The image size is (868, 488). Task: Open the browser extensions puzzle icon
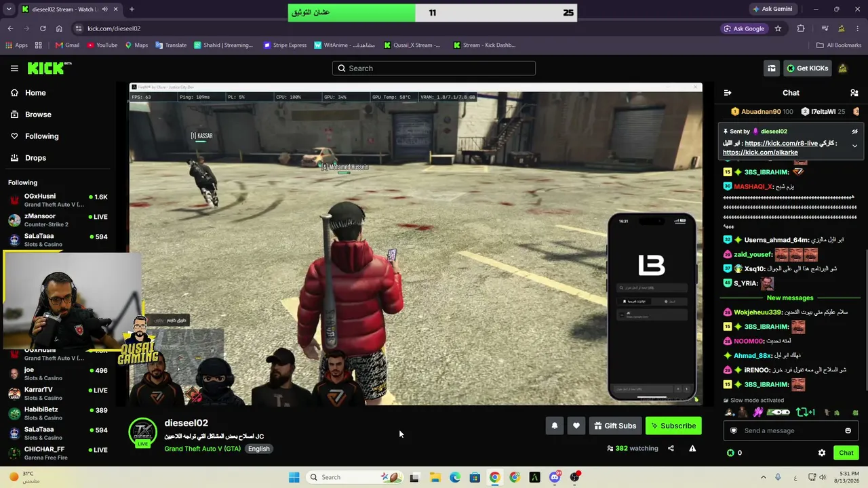801,28
